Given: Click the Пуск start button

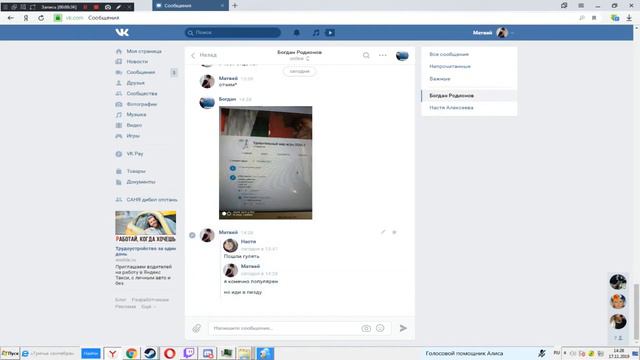Looking at the screenshot, I should click(x=10, y=353).
